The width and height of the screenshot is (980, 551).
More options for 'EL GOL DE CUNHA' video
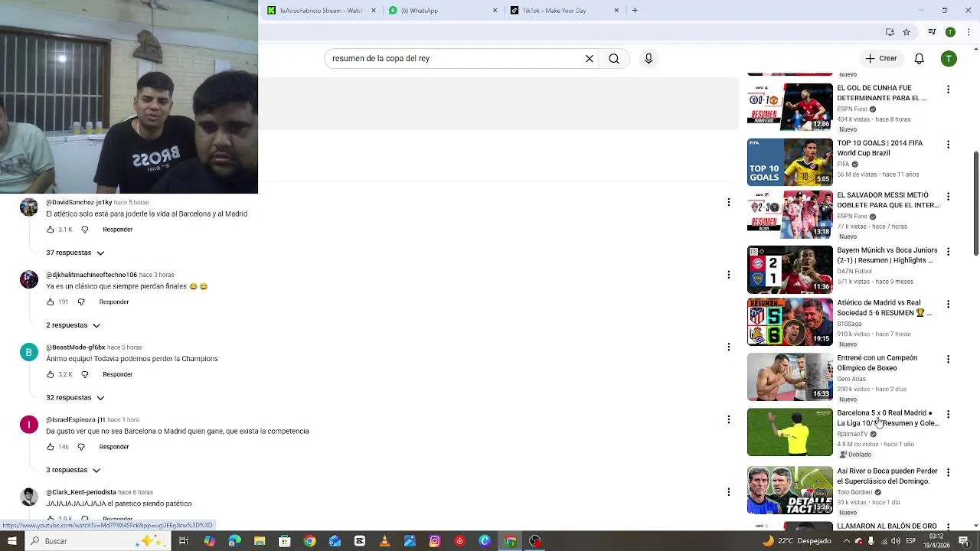tap(948, 90)
